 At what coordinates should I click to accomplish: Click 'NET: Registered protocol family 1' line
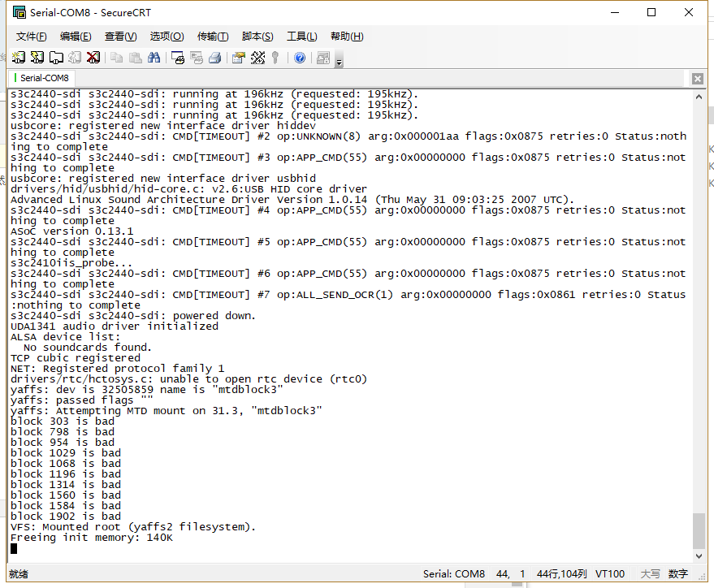(x=118, y=369)
